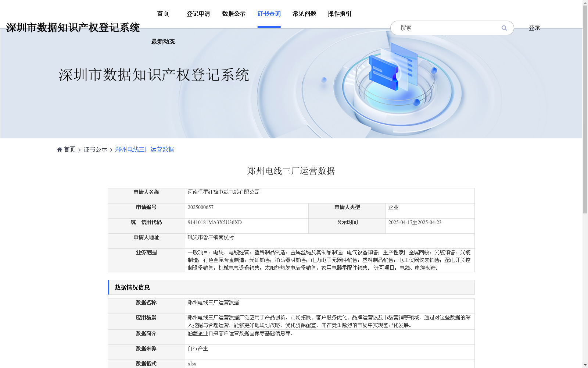Go to 最新动态 in the navigation
The width and height of the screenshot is (588, 368).
[163, 42]
